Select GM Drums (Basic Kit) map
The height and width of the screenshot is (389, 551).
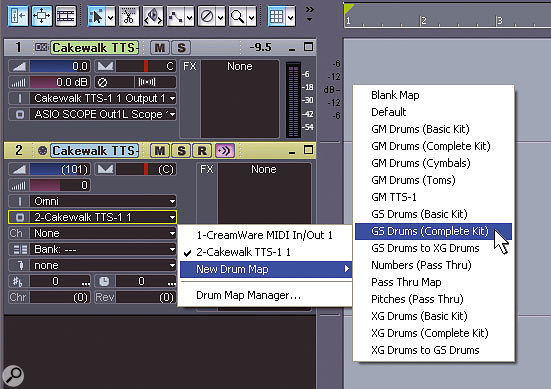(433, 129)
